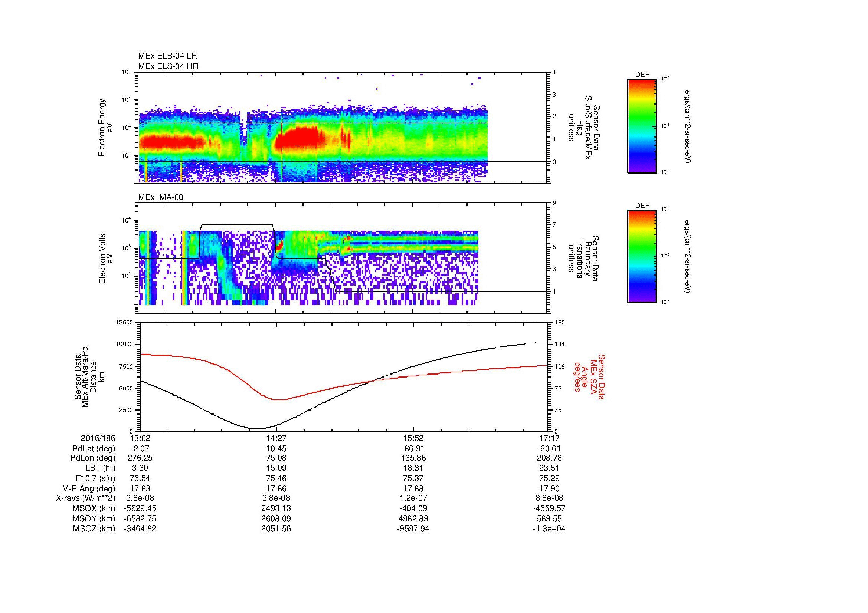Click LST value '15.09'
Screen dimensions: 868x613
276,468
